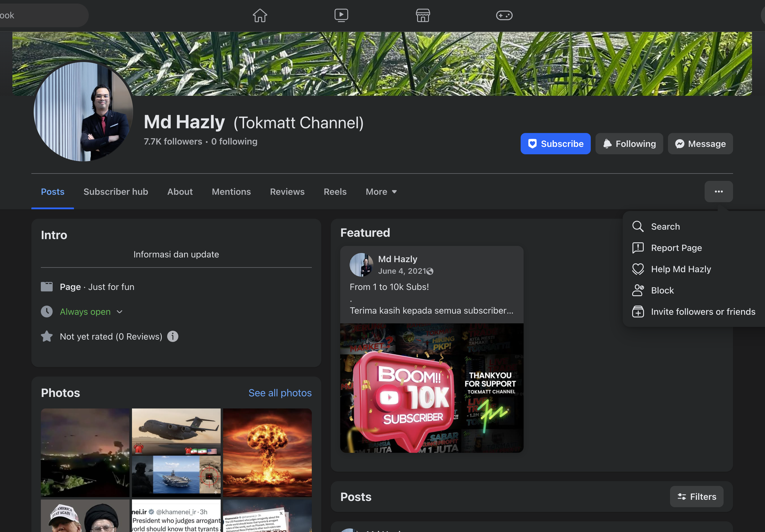Open Md Hazly's avatar on the featured post

click(x=361, y=265)
